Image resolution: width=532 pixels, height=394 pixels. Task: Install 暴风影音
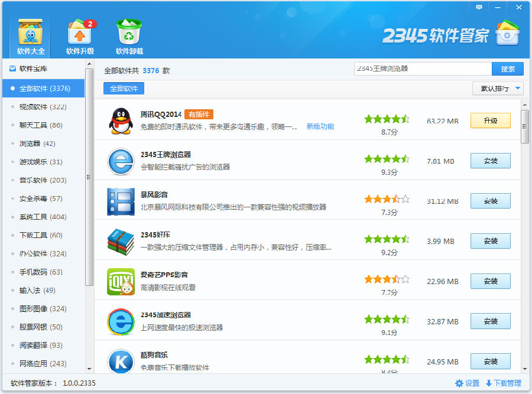coord(490,201)
